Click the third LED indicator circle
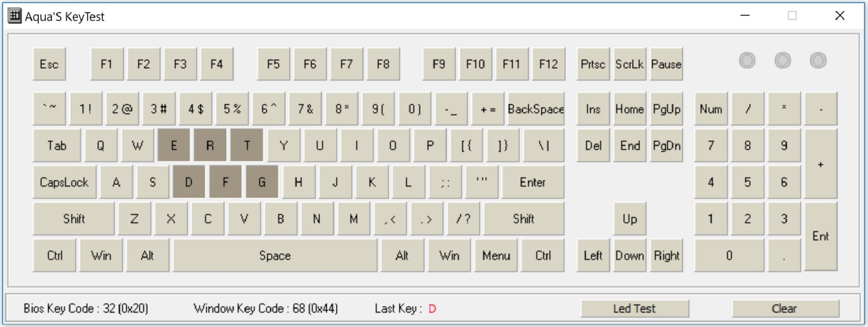The height and width of the screenshot is (327, 868). [818, 60]
